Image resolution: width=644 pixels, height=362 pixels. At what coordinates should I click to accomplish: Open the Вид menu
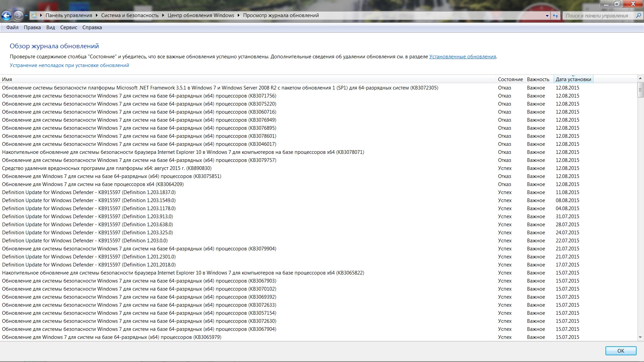51,27
